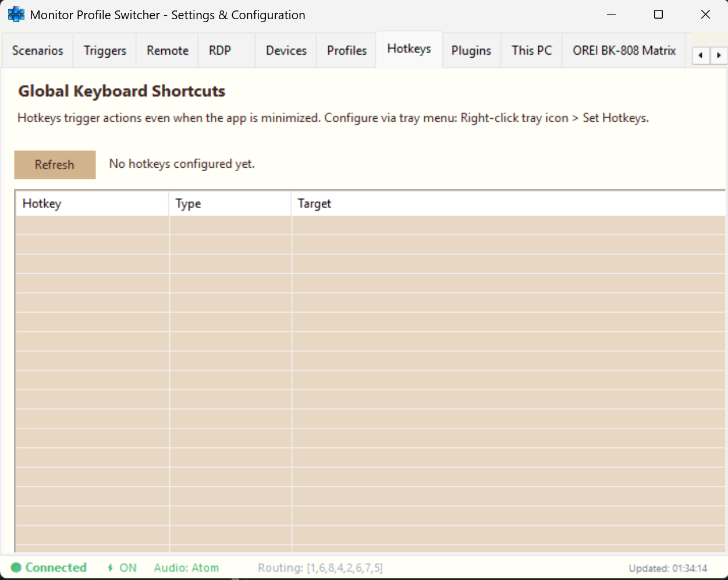Click the Updated timestamp in status bar
This screenshot has width=728, height=580.
[x=667, y=568]
